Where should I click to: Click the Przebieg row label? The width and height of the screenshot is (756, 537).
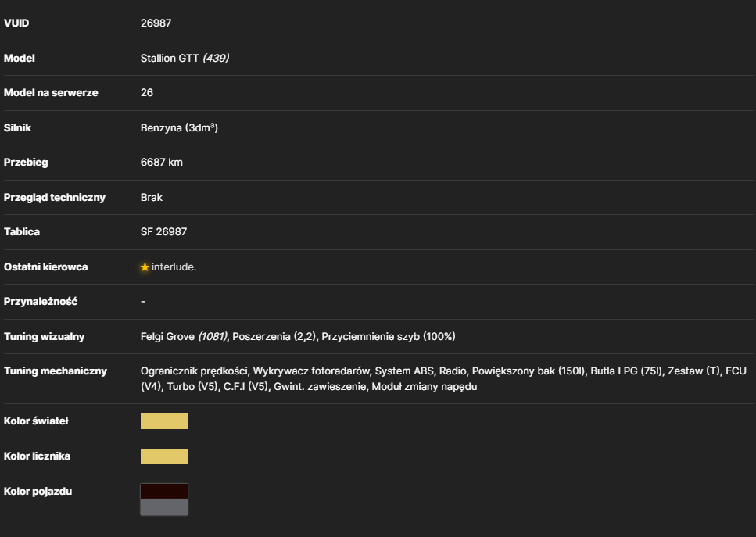(26, 163)
